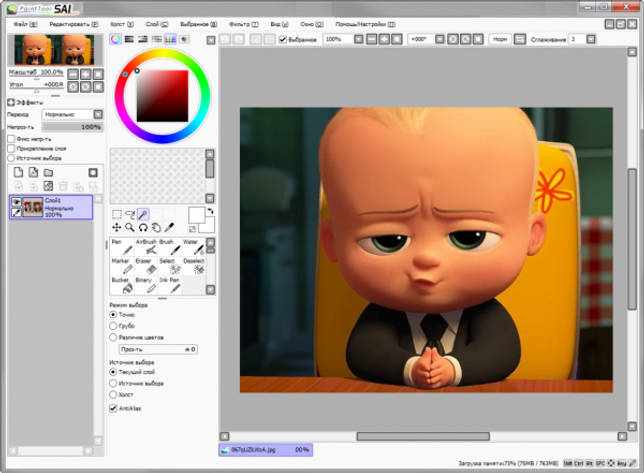Create a new layer folder
Viewport: 644px width, 473px height.
pyautogui.click(x=48, y=172)
